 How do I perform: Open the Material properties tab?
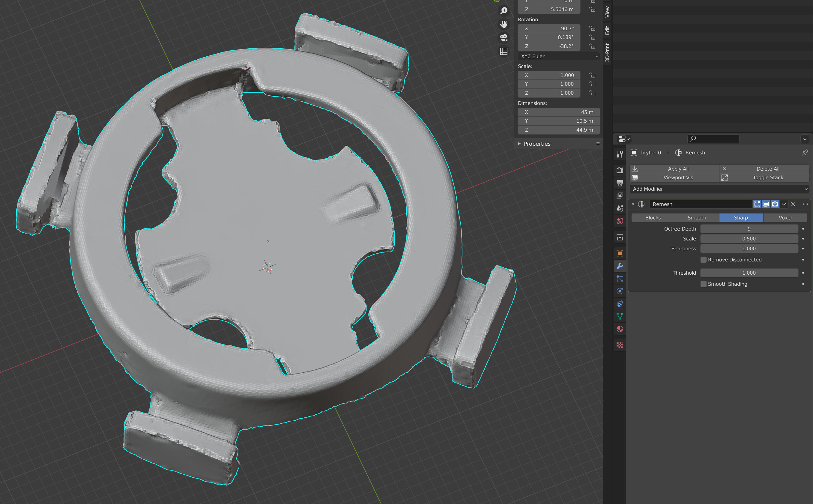tap(620, 329)
